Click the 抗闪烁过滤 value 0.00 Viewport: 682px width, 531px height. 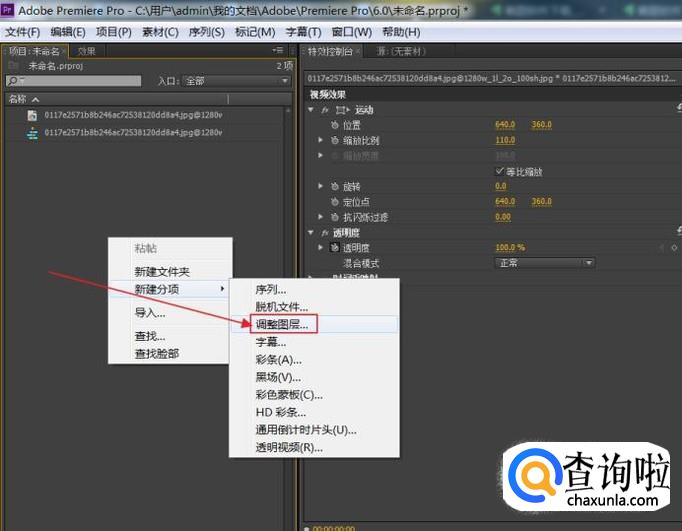pos(503,217)
